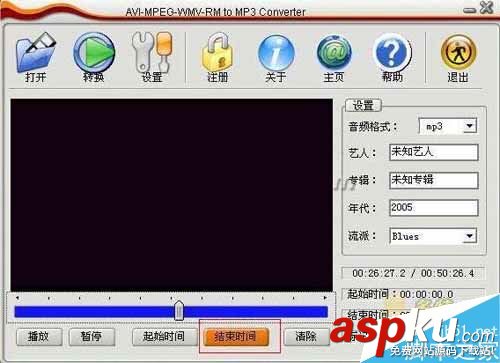Click the time readout 00:26:27.2 / 00:50:26.4

pyautogui.click(x=413, y=274)
